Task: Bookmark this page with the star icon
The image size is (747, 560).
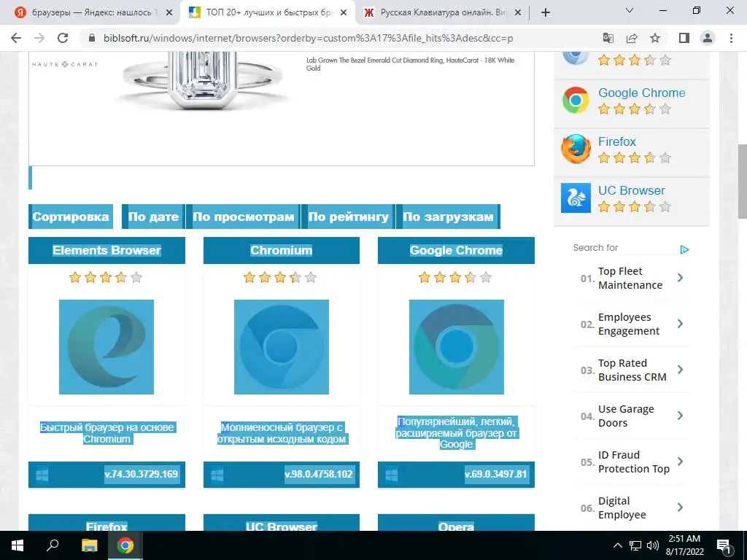Action: coord(655,38)
